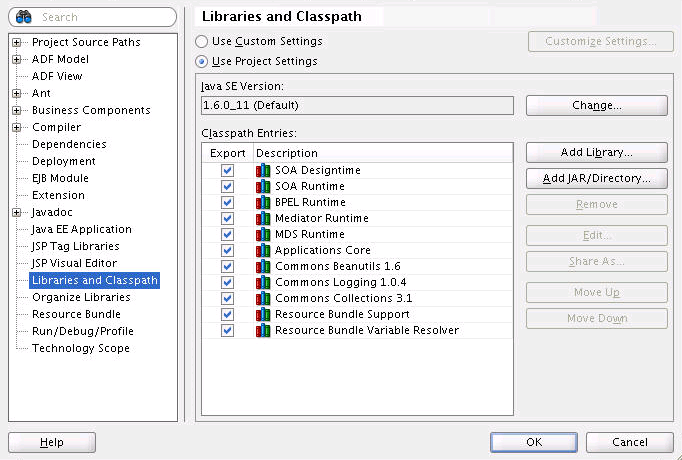Confirm the dialog with OK
The width and height of the screenshot is (682, 460).
coord(534,442)
